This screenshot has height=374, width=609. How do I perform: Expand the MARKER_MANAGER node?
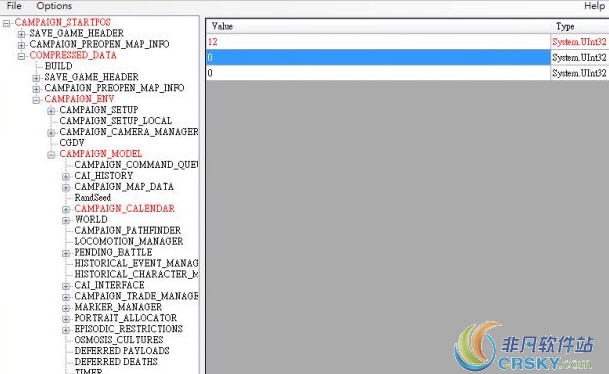66,308
